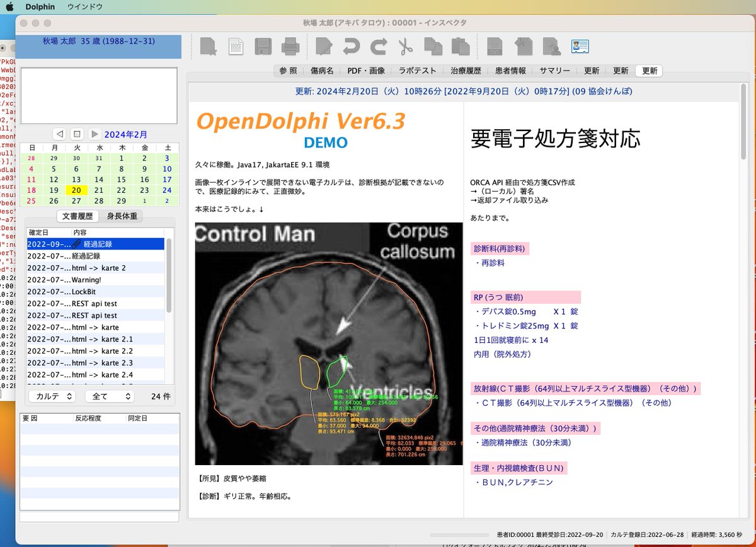Click the paperclip icon in the selected 経過記録 row
The width and height of the screenshot is (756, 547).
[76, 244]
